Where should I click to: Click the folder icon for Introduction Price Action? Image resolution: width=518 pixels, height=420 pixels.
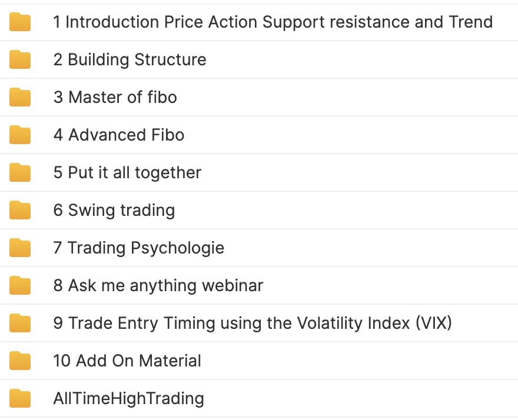(x=20, y=22)
